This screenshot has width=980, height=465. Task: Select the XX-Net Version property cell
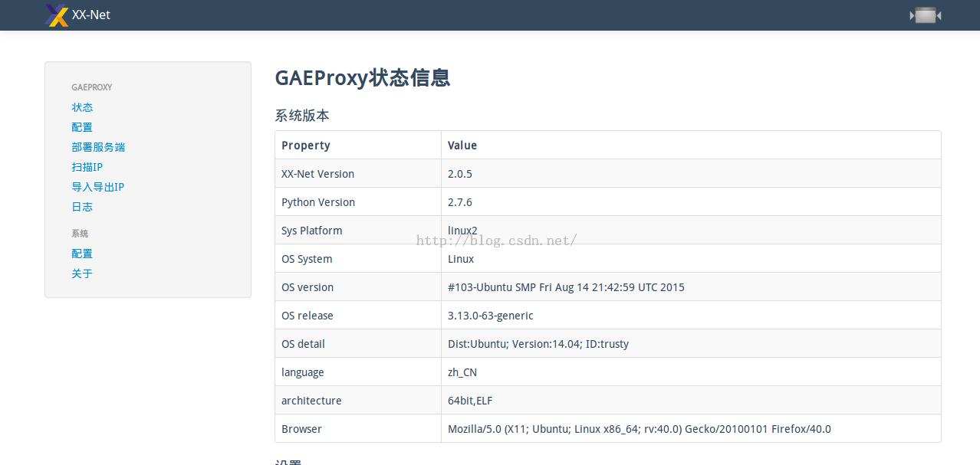pos(358,174)
